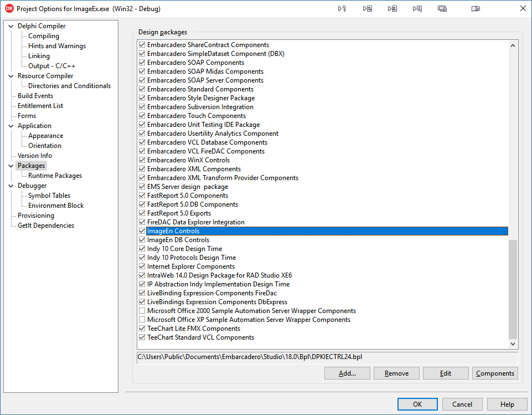Image resolution: width=532 pixels, height=415 pixels.
Task: Select Environment Block tree item
Action: pyautogui.click(x=56, y=206)
